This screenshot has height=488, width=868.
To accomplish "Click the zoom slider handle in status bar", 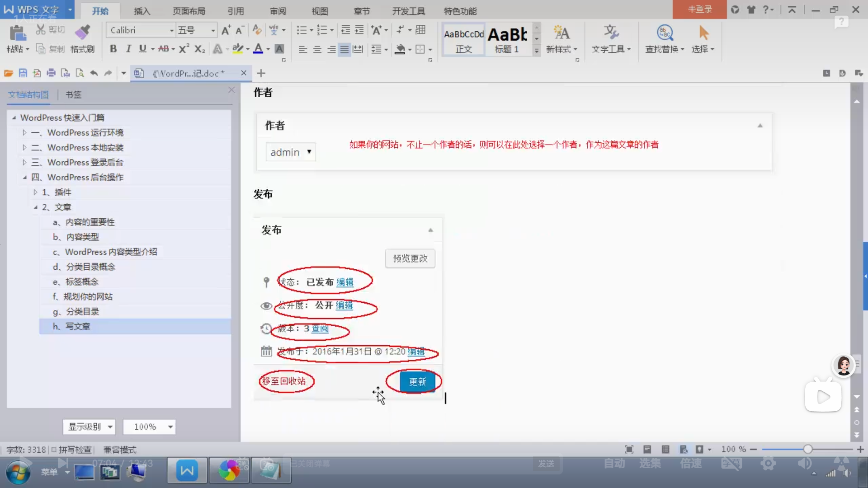I will click(807, 449).
